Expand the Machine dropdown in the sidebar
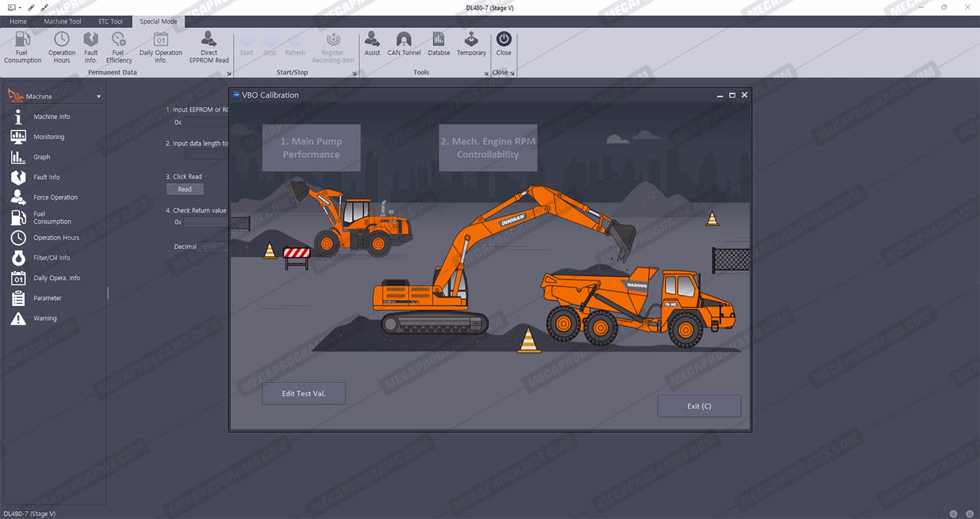The height and width of the screenshot is (519, 980). (x=99, y=96)
